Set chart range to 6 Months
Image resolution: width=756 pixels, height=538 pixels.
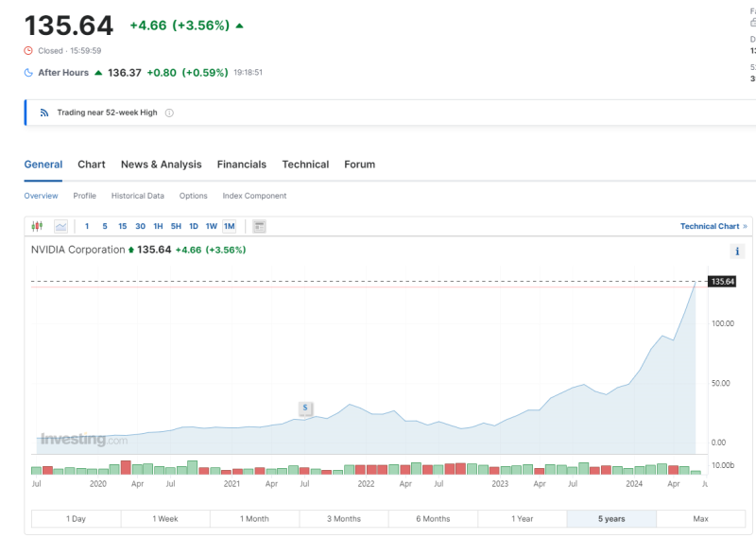click(x=433, y=519)
